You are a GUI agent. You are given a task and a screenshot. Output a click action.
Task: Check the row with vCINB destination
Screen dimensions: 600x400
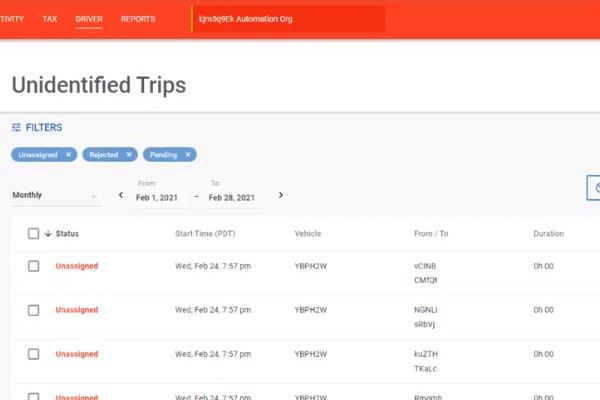33,266
